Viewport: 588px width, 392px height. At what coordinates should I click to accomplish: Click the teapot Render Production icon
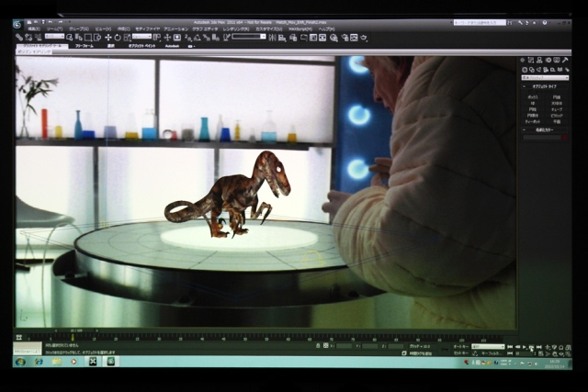pos(364,38)
